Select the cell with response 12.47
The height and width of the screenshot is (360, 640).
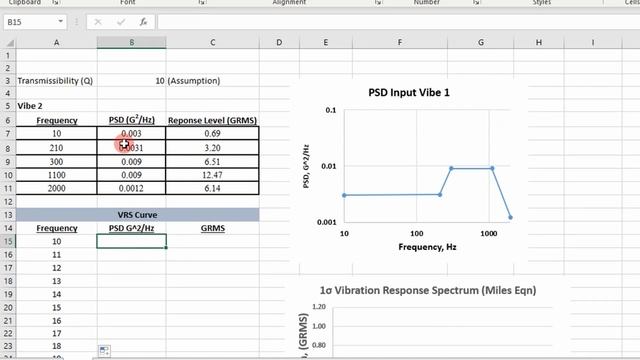(213, 175)
